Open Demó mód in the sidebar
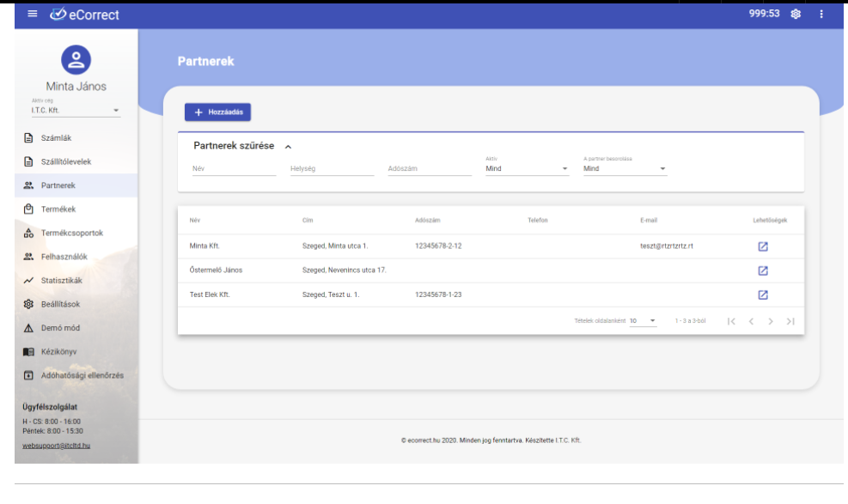848x504 pixels. click(76, 328)
